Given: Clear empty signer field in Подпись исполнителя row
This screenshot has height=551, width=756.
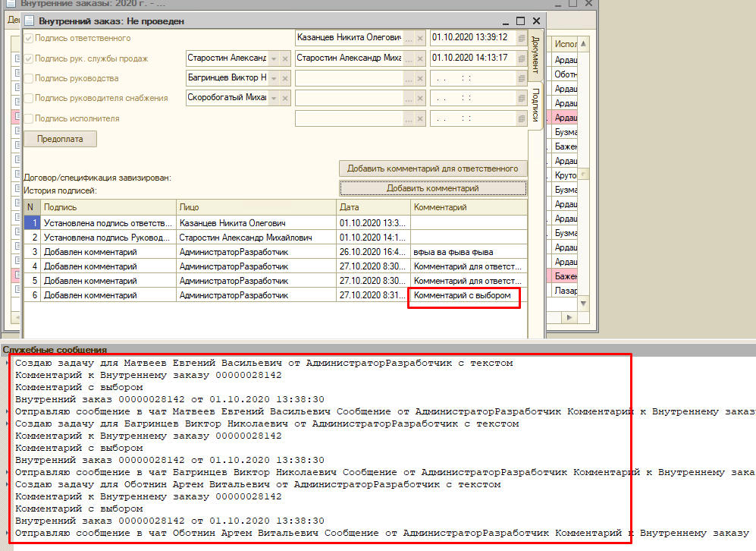Looking at the screenshot, I should [x=420, y=118].
